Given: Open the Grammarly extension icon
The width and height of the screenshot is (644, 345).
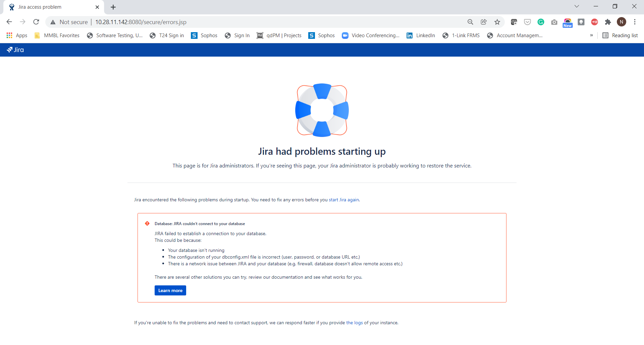Looking at the screenshot, I should [541, 22].
